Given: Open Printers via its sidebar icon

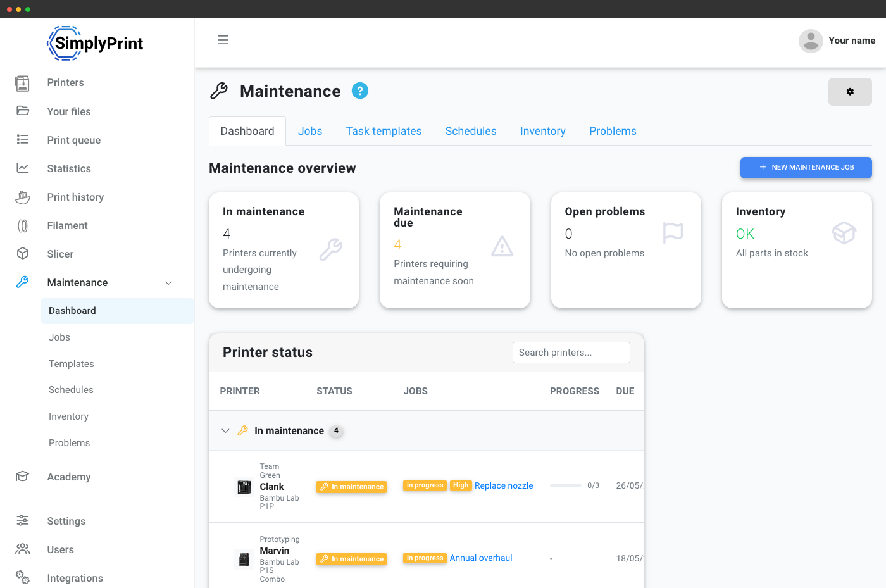Looking at the screenshot, I should point(23,83).
